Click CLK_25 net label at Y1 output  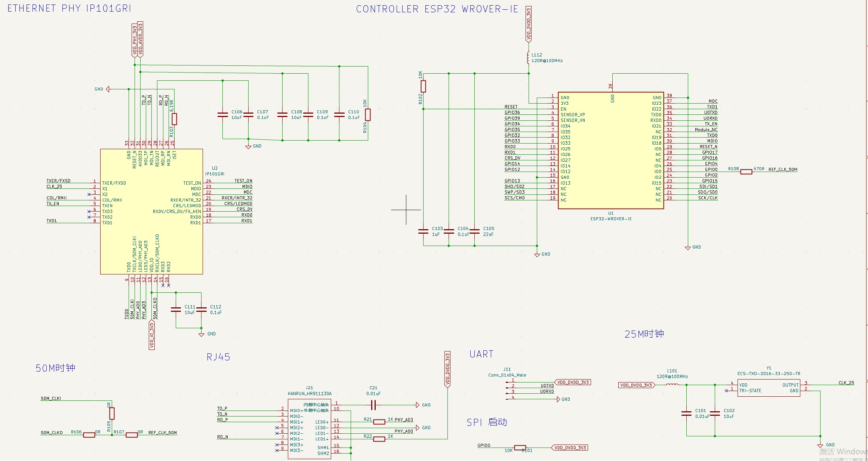(x=846, y=382)
